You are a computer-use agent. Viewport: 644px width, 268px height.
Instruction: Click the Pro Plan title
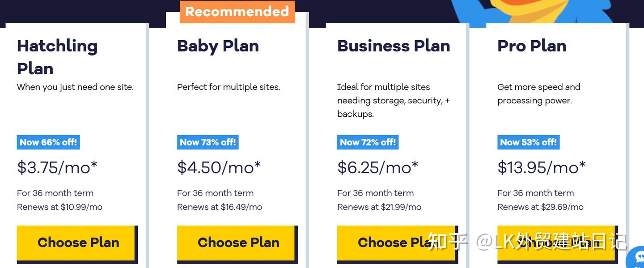pos(532,46)
